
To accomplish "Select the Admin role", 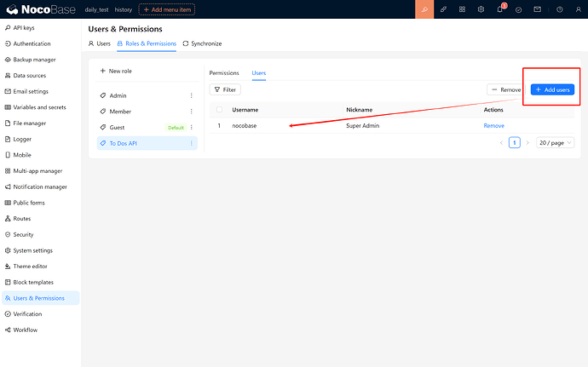I will (x=147, y=95).
